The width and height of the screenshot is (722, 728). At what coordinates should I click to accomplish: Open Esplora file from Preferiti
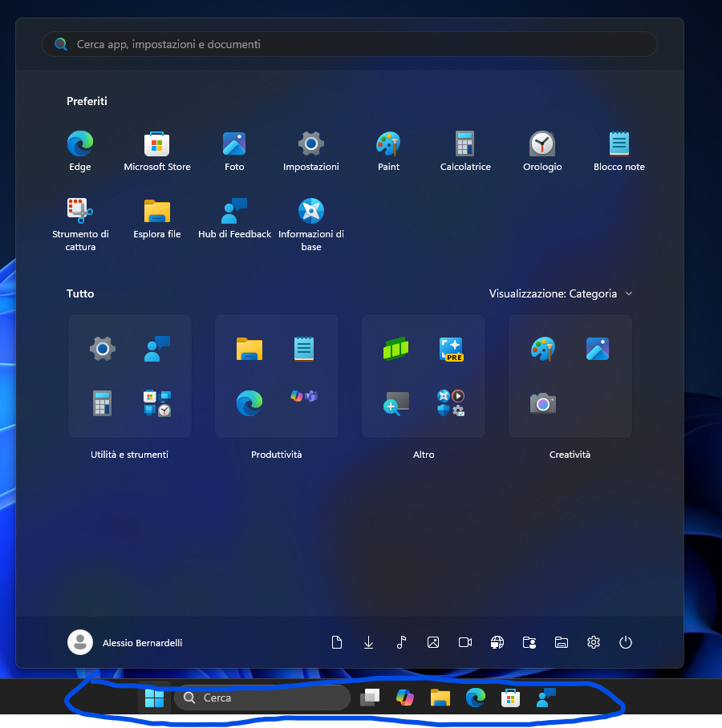coord(157,219)
